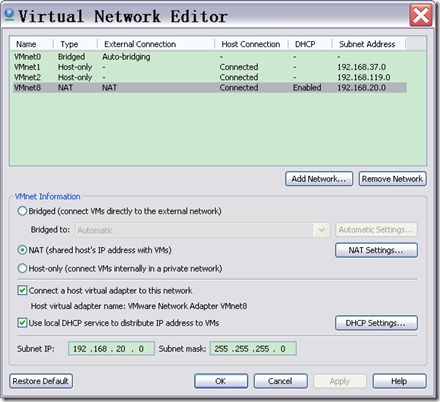Open DHCP Settings
440x402 pixels.
click(x=376, y=323)
